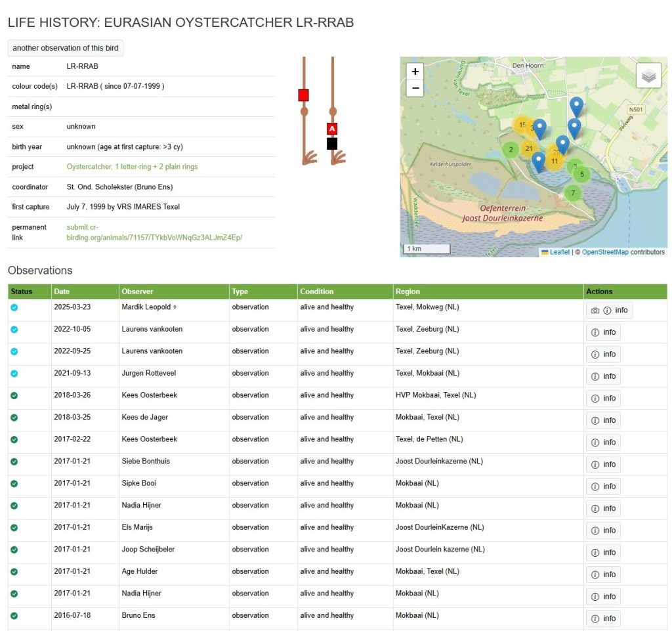Click the status icon for 2022-09-25 observation

(x=14, y=351)
